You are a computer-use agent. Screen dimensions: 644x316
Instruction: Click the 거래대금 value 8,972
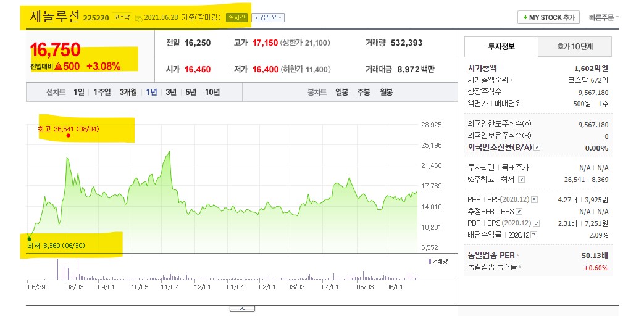[x=409, y=69]
